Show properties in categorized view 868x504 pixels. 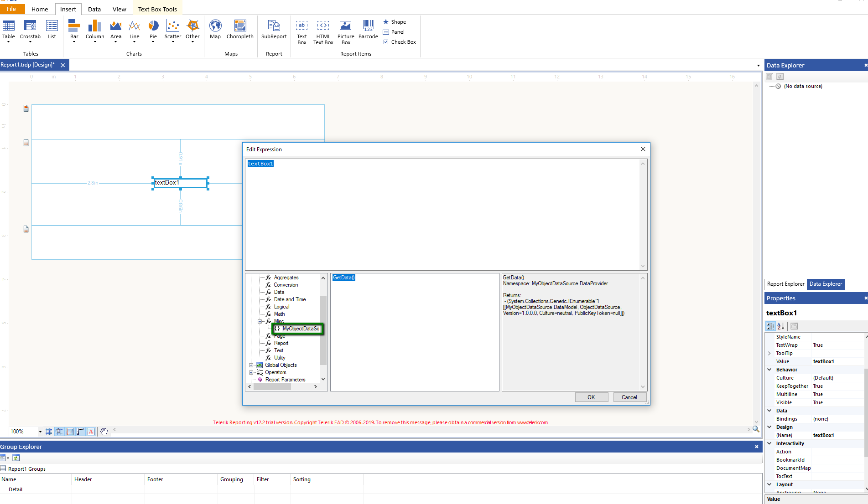(770, 326)
